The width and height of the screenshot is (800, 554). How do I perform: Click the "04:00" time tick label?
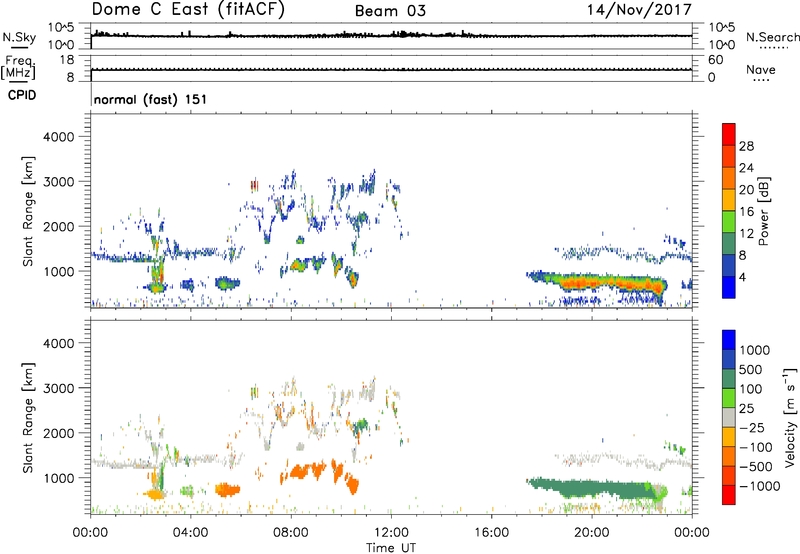point(190,533)
